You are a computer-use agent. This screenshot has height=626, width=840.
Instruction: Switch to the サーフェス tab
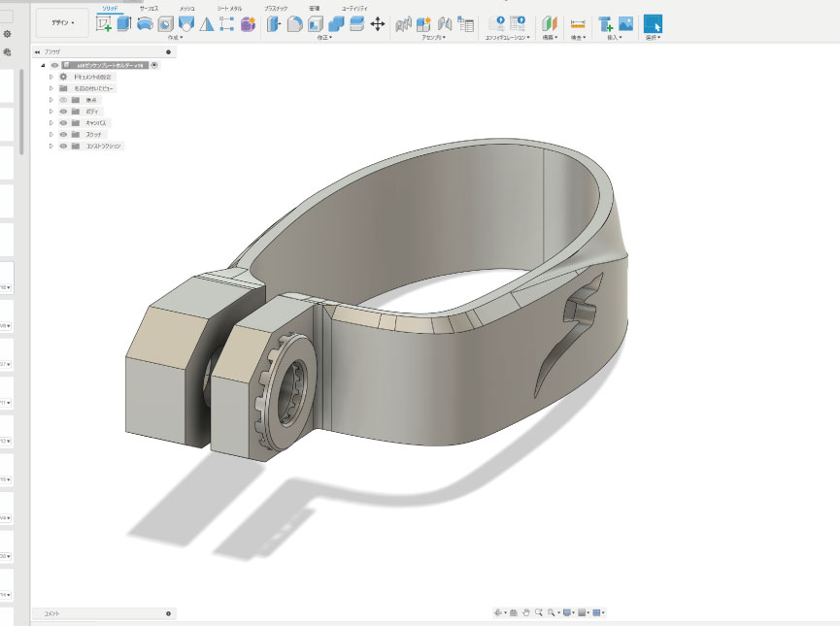click(149, 8)
